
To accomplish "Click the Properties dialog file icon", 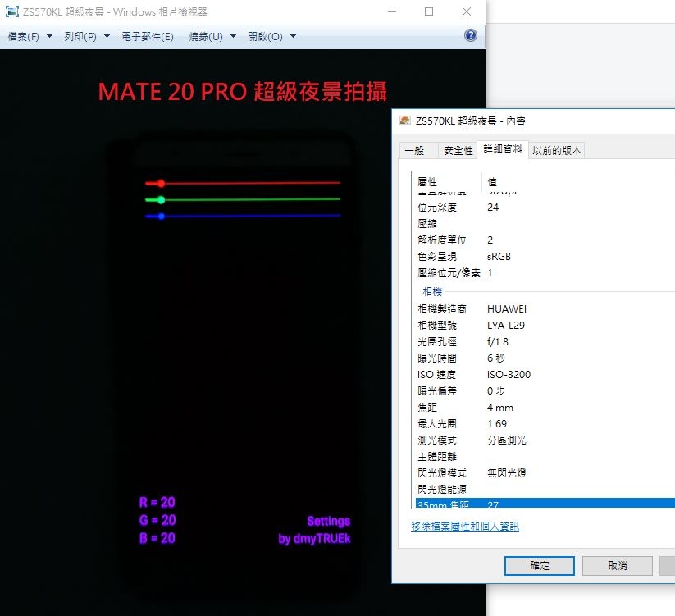I will (x=404, y=121).
